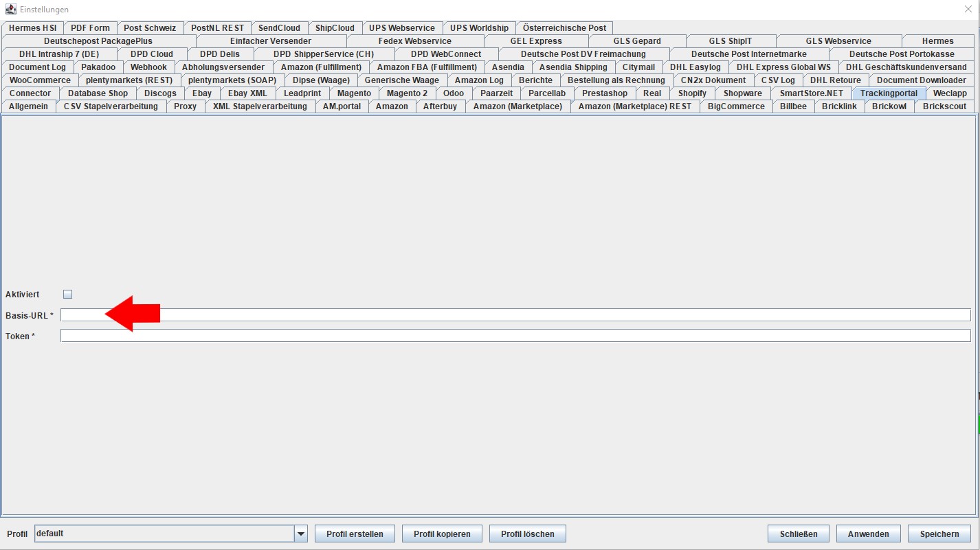Open the Webhook tab
The height and width of the screenshot is (550, 980).
pos(148,67)
